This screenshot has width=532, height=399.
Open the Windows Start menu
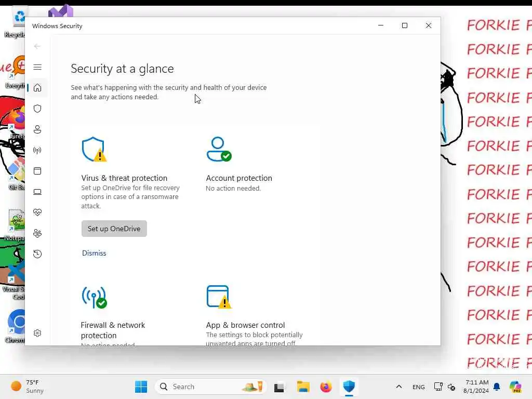(141, 387)
